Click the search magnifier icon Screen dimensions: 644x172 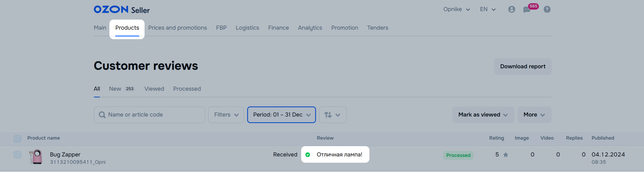click(102, 115)
